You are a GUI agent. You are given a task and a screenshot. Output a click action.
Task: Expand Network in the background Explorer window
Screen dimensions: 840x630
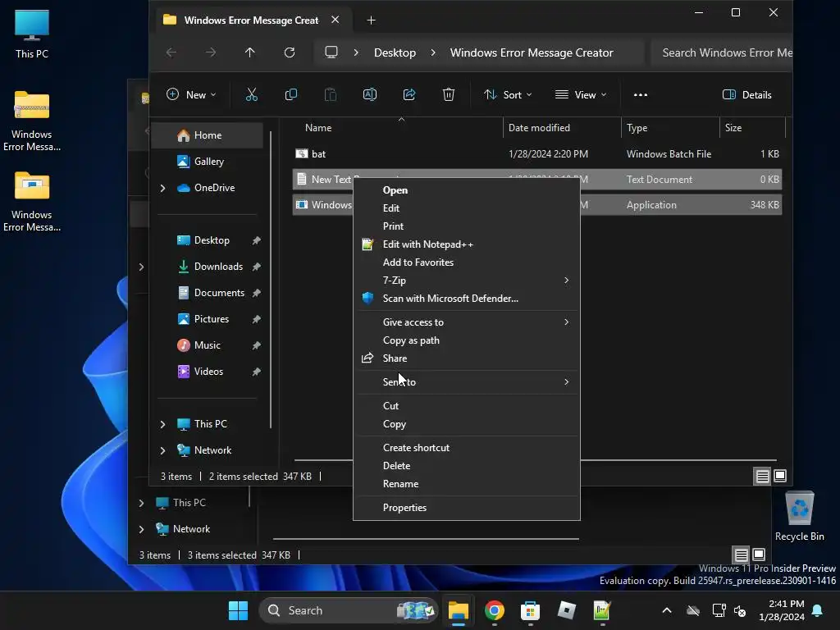[x=141, y=529]
